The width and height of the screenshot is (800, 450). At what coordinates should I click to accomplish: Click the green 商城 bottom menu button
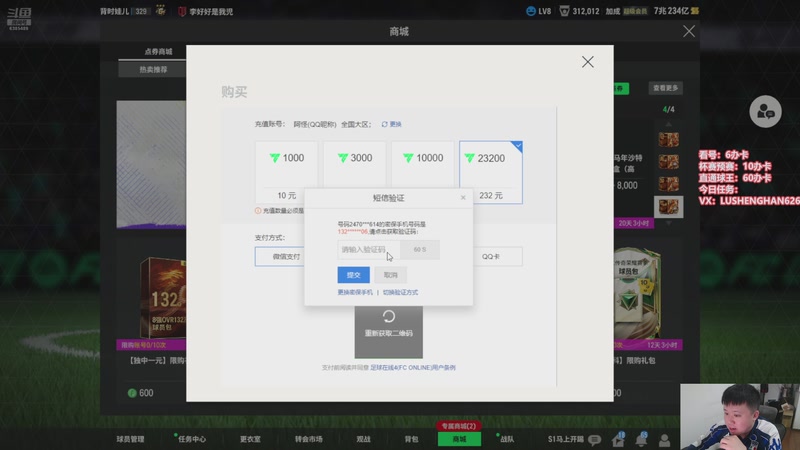(459, 439)
